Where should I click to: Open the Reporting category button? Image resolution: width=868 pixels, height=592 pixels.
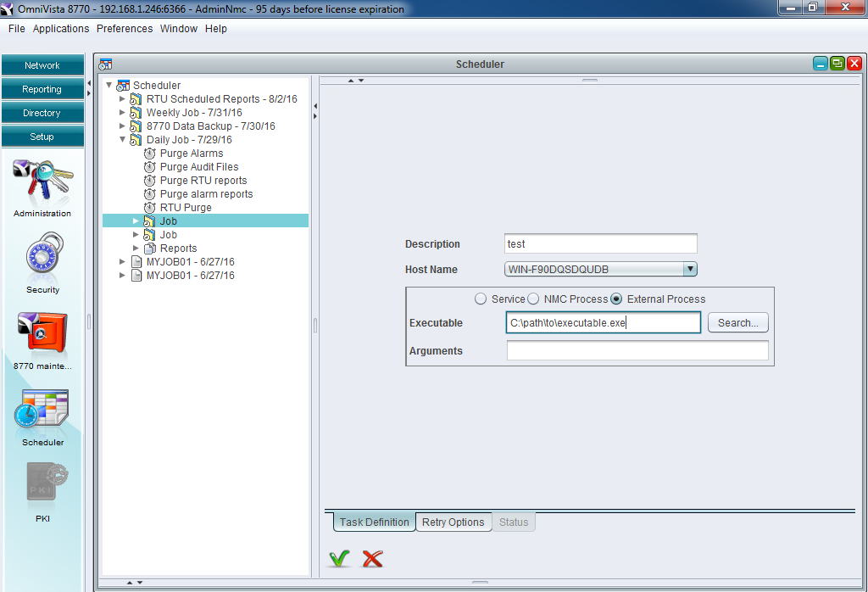point(42,89)
